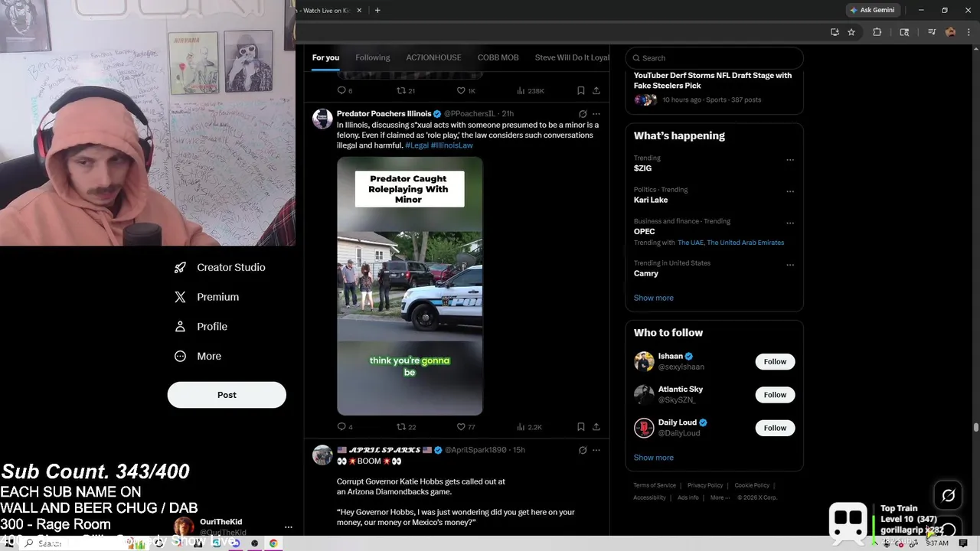Click the install app icon in address bar
This screenshot has height=551, width=980.
click(x=835, y=32)
